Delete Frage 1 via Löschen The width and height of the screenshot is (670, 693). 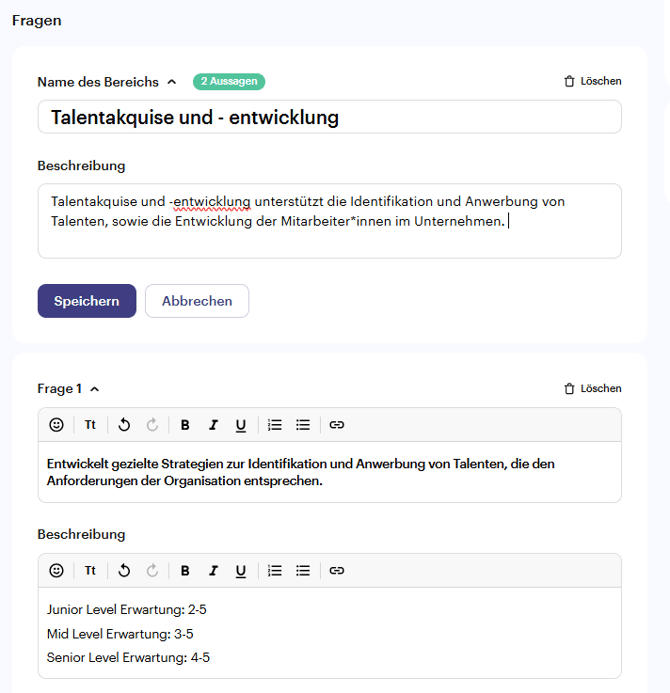click(x=593, y=388)
